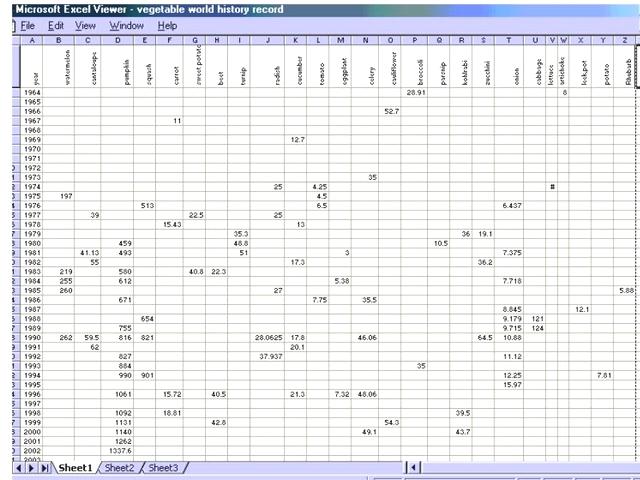Click the next sheet navigation arrow
The width and height of the screenshot is (640, 480).
pos(32,468)
